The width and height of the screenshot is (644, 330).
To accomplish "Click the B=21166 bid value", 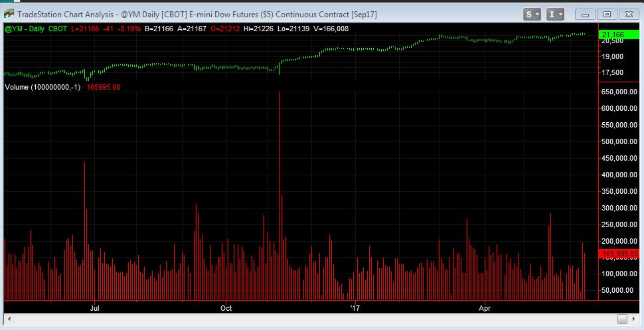I will coord(159,29).
